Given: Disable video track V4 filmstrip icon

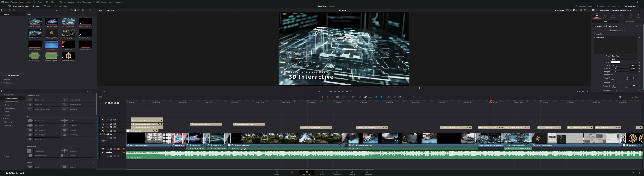Looking at the screenshot, I should 115,124.
